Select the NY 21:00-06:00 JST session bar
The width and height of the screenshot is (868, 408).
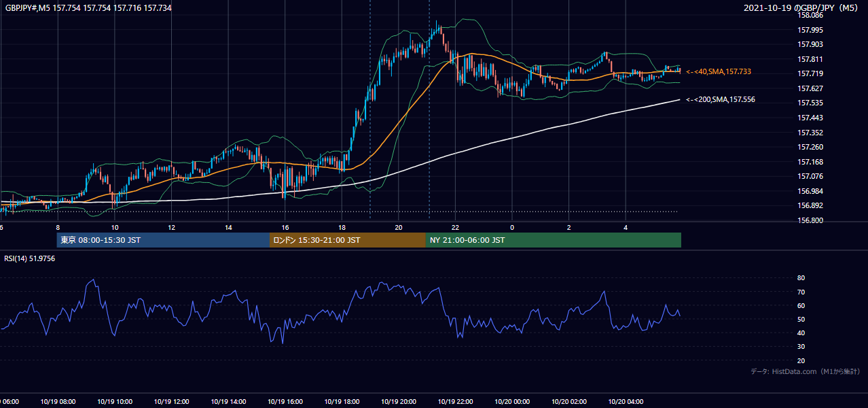pyautogui.click(x=554, y=240)
